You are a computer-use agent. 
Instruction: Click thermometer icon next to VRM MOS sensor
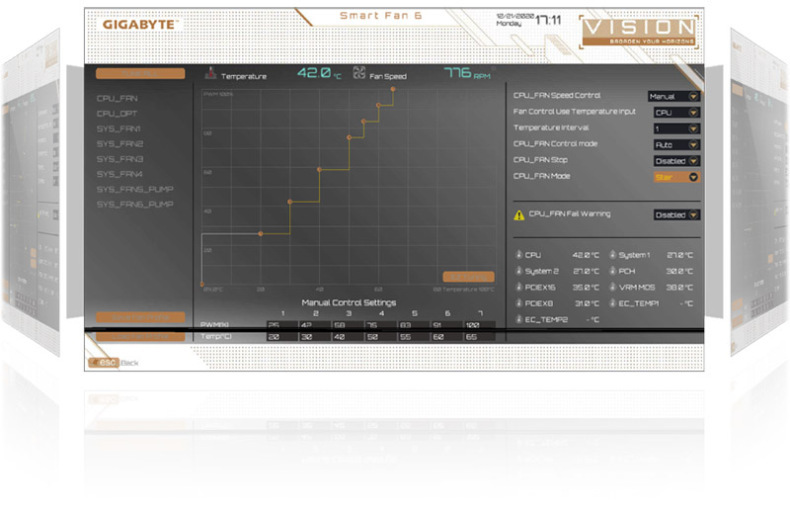click(613, 287)
